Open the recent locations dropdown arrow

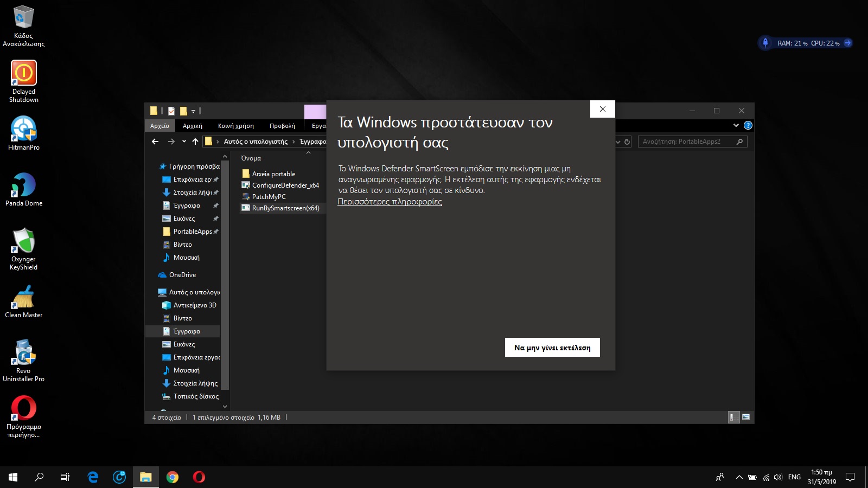pyautogui.click(x=184, y=142)
